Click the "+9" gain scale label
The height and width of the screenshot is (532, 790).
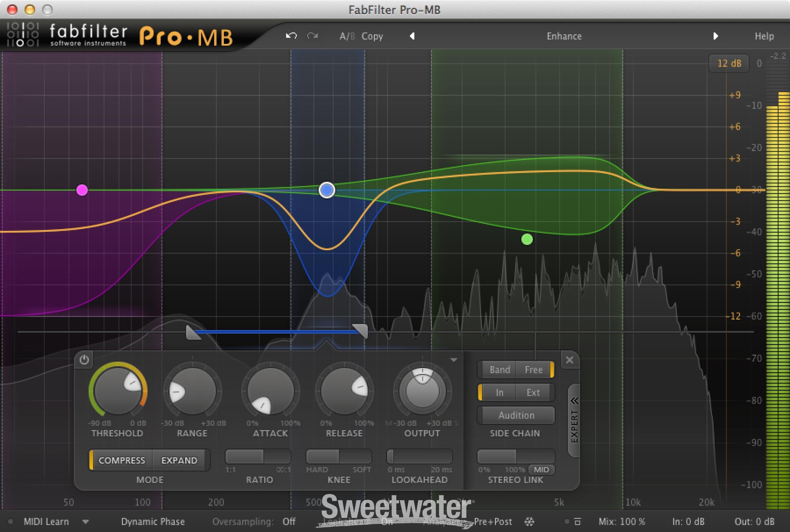[735, 95]
